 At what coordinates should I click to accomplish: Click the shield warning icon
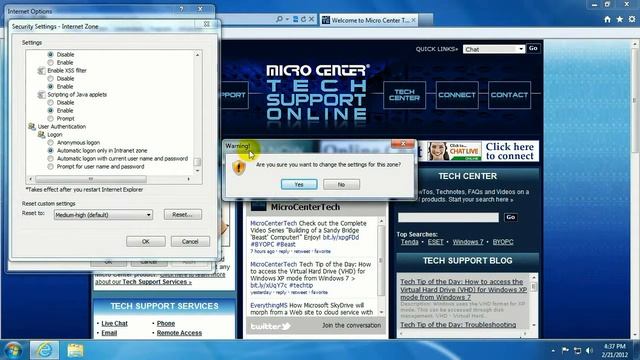point(239,167)
